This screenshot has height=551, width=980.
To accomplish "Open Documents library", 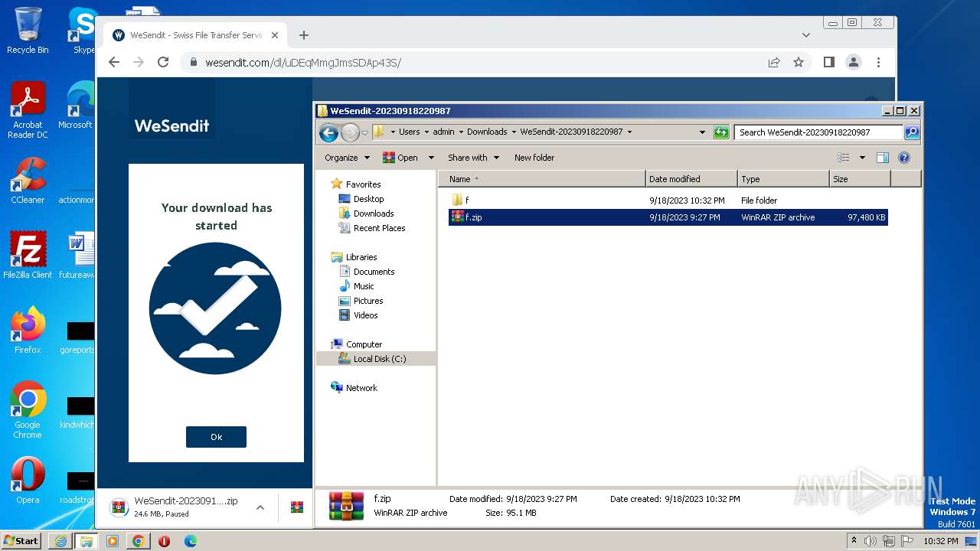I will [x=374, y=272].
